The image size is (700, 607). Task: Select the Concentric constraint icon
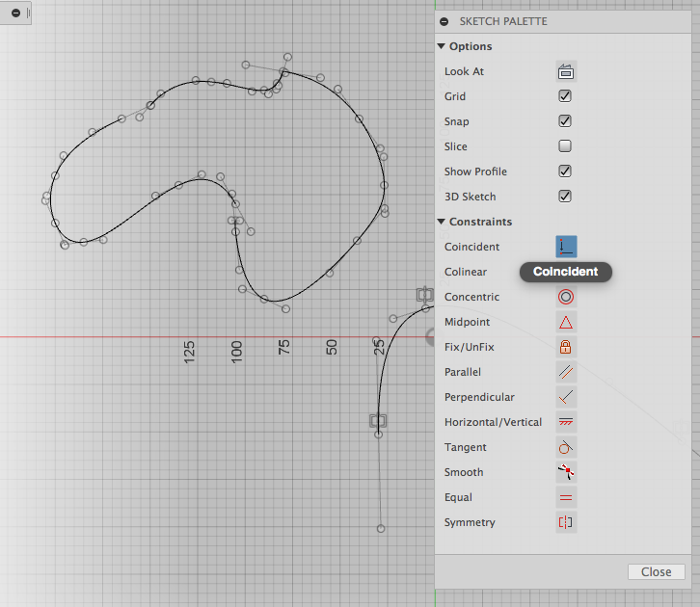coord(566,297)
